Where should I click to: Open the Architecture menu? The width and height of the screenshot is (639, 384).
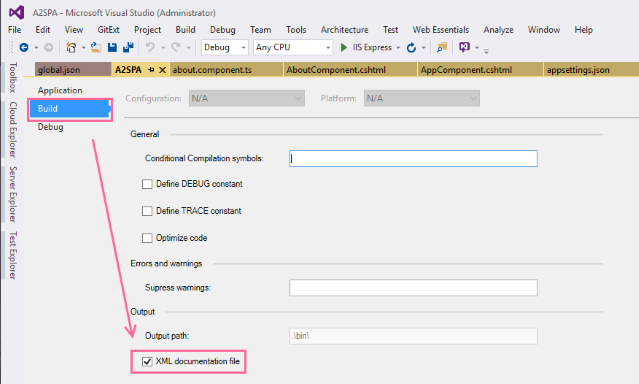coord(344,30)
